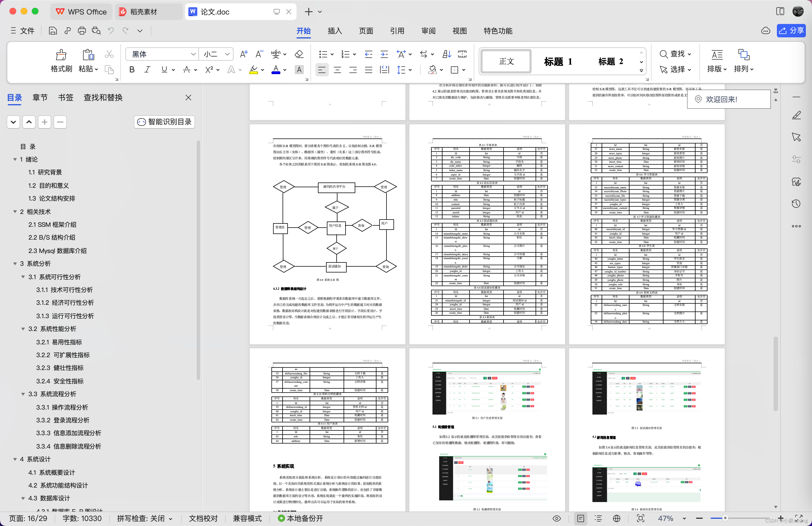
Task: Click the Format Painter (格式刷) icon
Action: point(61,55)
